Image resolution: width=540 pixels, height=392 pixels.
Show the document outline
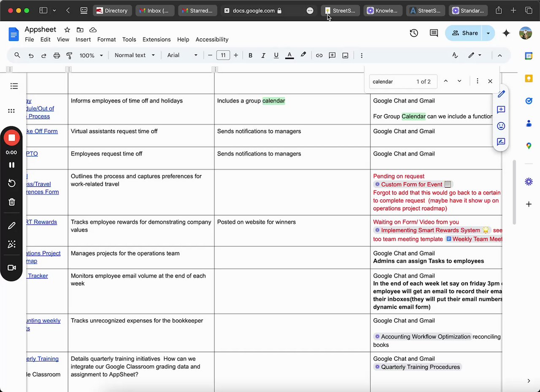point(14,86)
